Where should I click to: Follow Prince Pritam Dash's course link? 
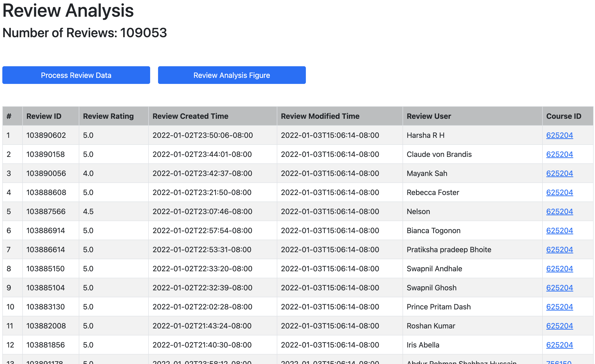tap(559, 307)
